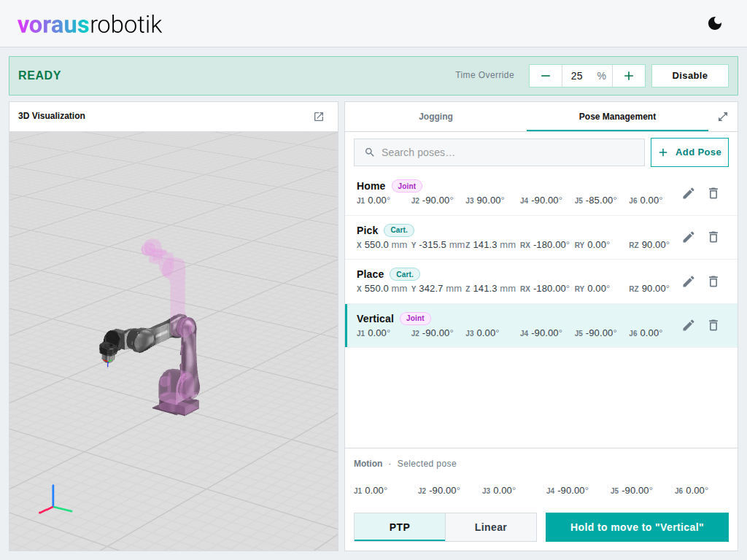Click the vorausrobotik logo
Screen dimensions: 747x560
[90, 24]
